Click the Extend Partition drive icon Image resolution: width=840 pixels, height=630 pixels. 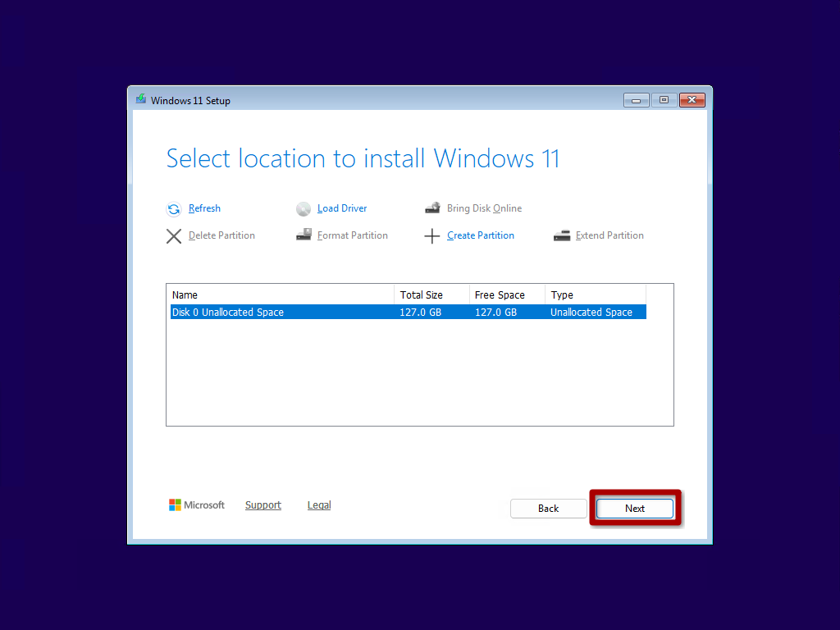point(561,235)
